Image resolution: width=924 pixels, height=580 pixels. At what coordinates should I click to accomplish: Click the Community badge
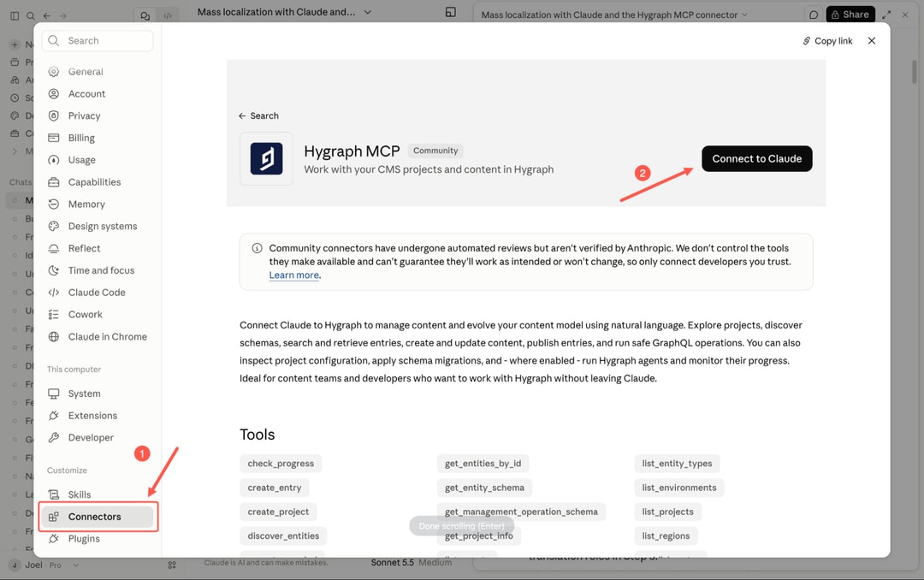(x=435, y=151)
